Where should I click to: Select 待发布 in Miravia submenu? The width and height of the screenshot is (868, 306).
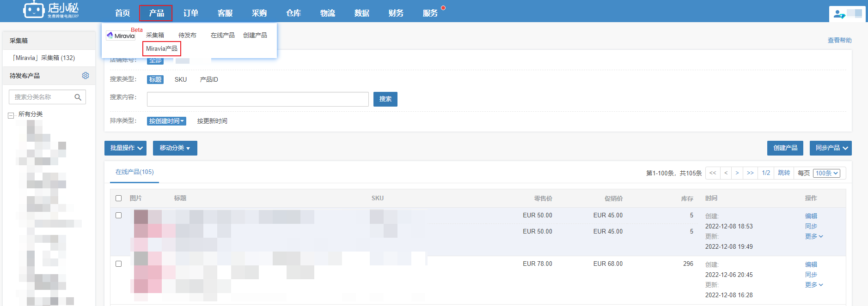pyautogui.click(x=187, y=35)
